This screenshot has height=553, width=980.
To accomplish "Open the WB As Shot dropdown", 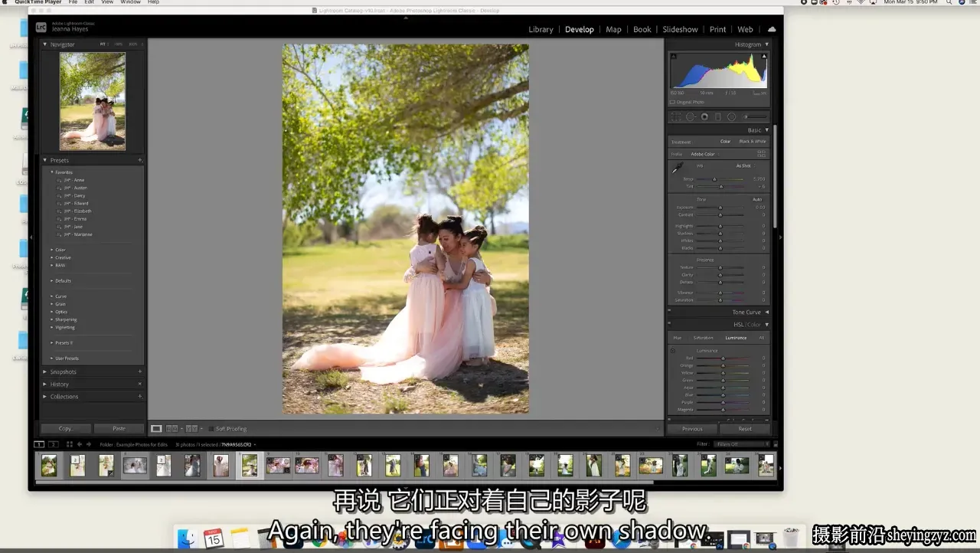I will (746, 165).
